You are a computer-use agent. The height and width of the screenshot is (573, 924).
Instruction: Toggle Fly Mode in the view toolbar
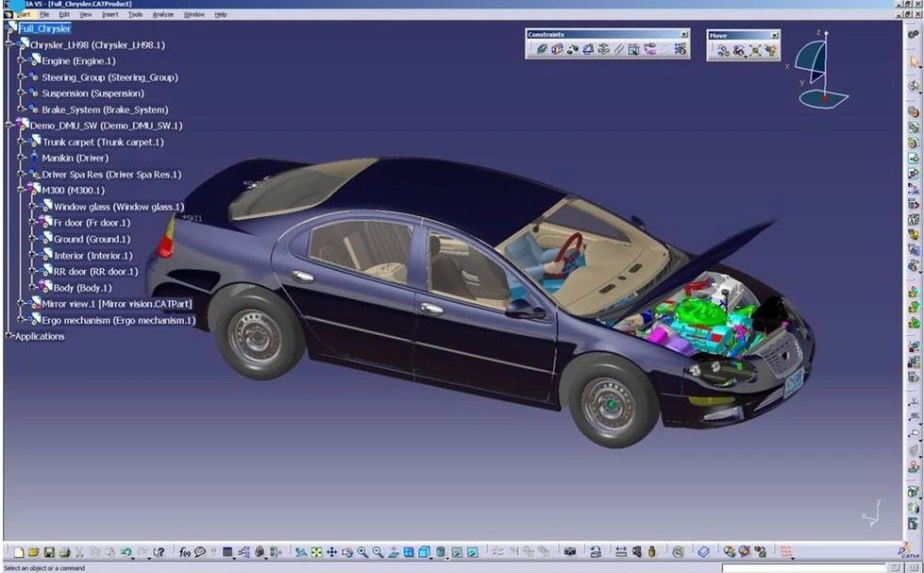tap(301, 551)
